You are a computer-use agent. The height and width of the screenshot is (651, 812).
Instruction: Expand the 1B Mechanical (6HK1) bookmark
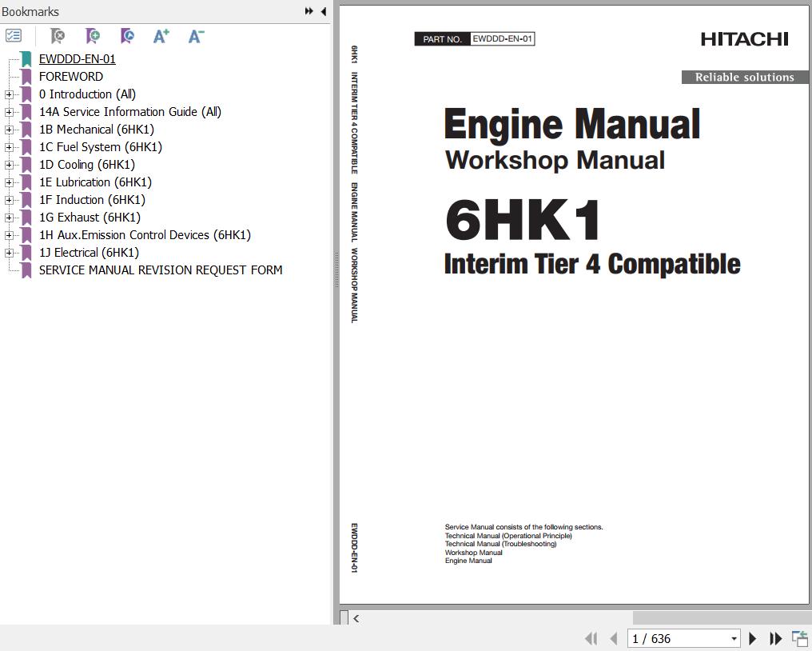[9, 130]
